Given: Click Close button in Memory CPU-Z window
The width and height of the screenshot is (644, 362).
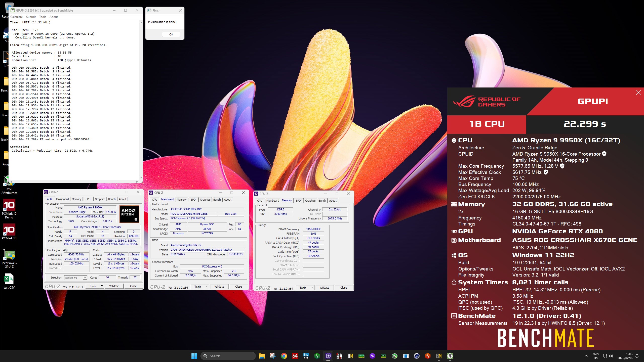Looking at the screenshot, I should [344, 288].
